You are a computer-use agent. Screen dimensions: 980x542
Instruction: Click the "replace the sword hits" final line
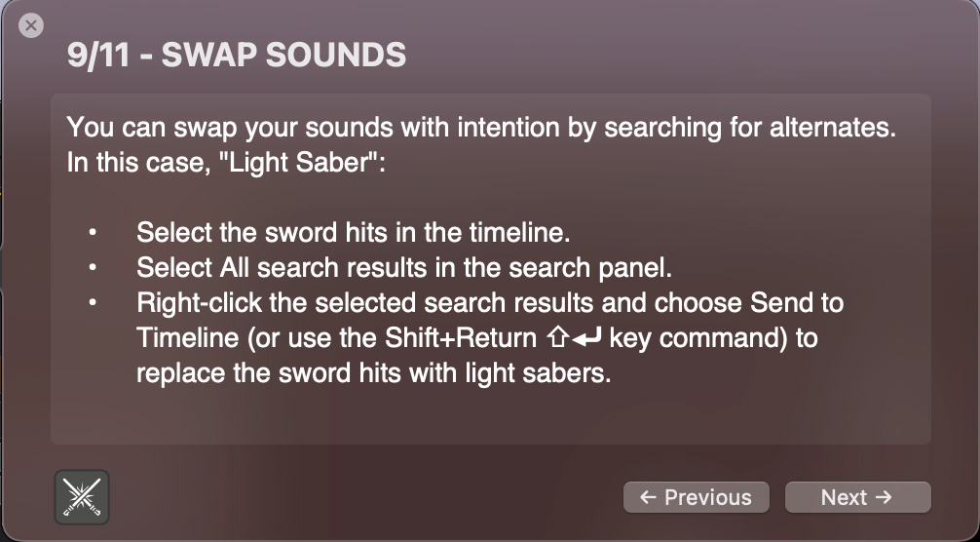click(373, 373)
